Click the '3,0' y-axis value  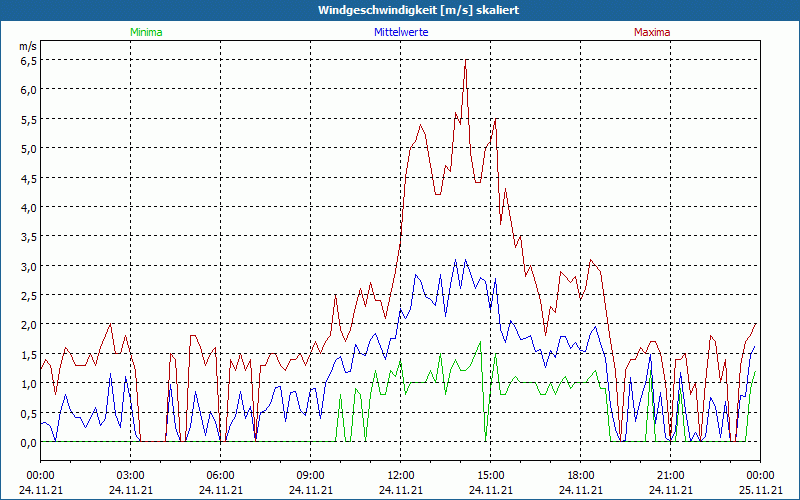pyautogui.click(x=29, y=267)
